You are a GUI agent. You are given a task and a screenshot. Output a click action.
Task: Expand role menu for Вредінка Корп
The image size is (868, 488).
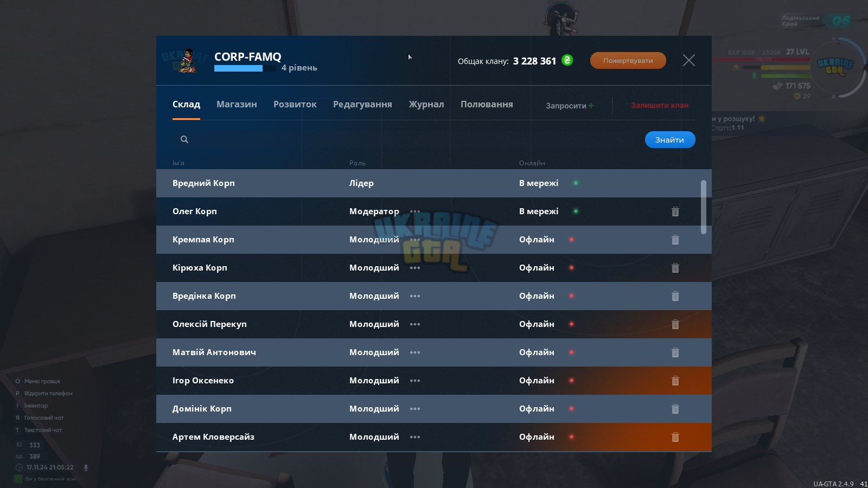pyautogui.click(x=415, y=296)
